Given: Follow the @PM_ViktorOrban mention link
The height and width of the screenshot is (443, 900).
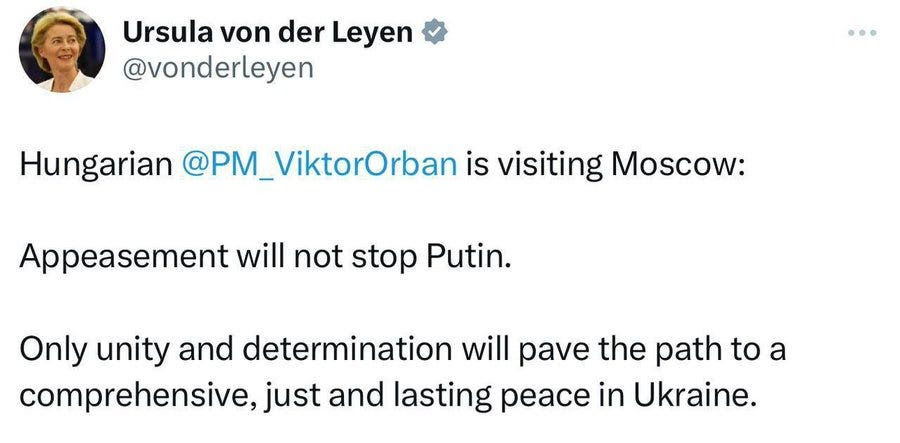Looking at the screenshot, I should pyautogui.click(x=319, y=165).
